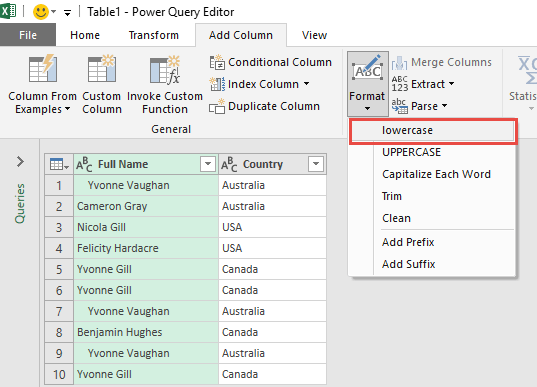
Task: Expand the Index Column dropdown arrow
Action: (307, 84)
